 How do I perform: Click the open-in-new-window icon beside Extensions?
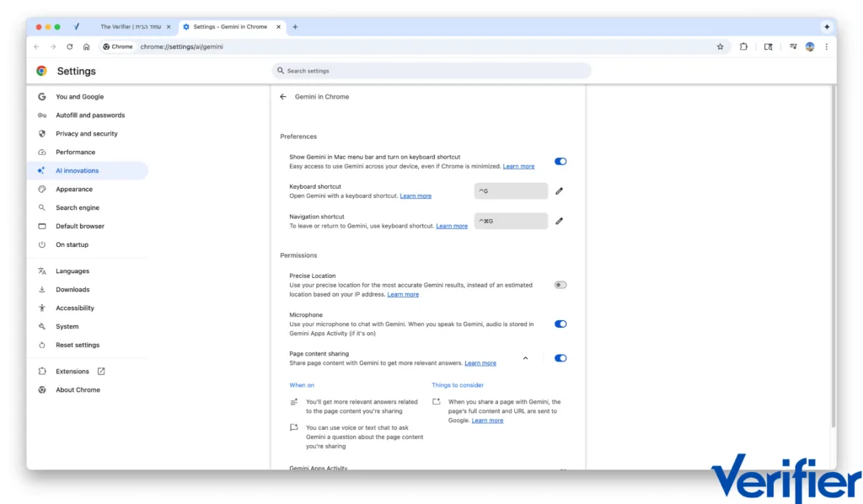[x=101, y=372]
